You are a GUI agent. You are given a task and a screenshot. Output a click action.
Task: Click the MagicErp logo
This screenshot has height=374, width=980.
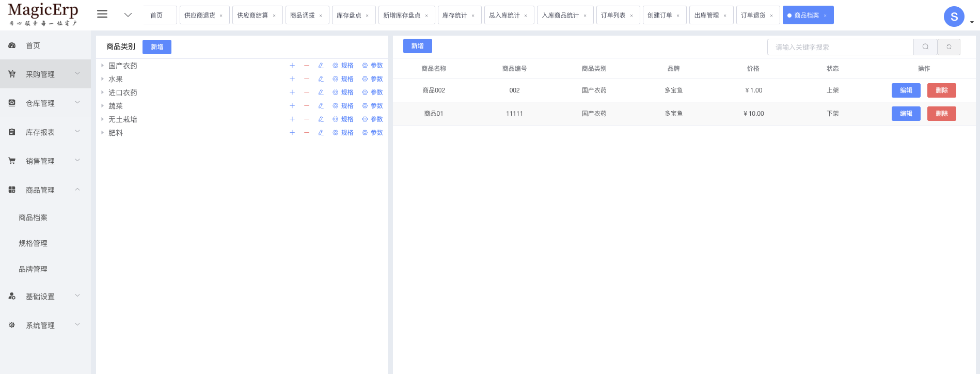43,14
